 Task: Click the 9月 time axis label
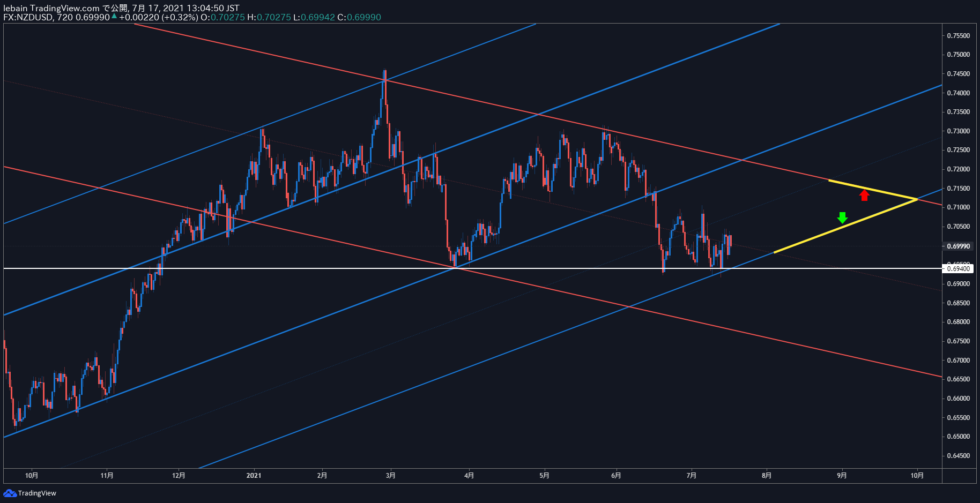[x=842, y=476]
